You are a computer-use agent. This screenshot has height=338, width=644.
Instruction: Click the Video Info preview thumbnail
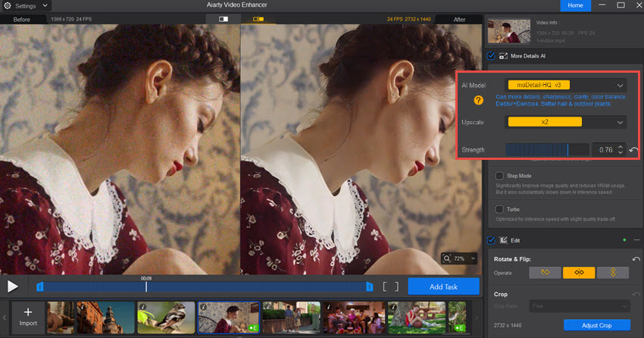pos(509,31)
